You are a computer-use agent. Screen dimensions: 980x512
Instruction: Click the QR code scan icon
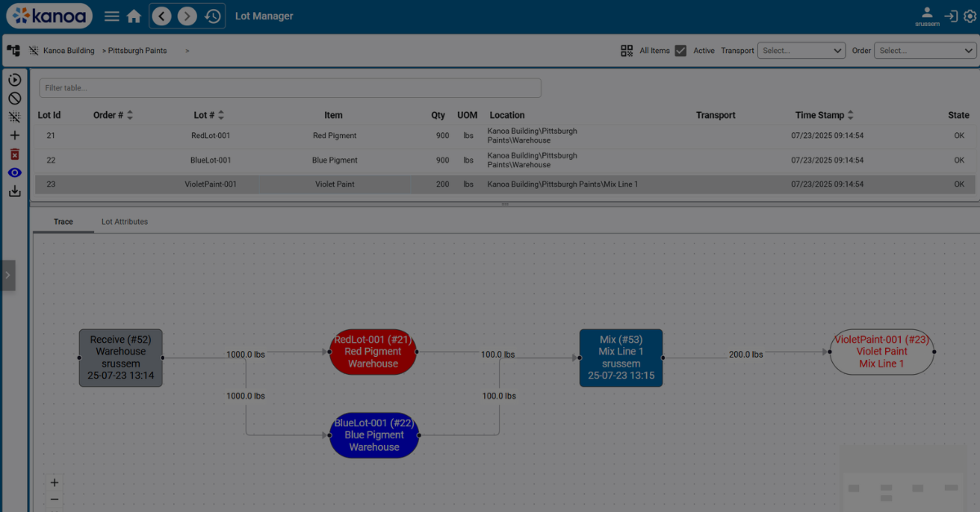point(626,51)
